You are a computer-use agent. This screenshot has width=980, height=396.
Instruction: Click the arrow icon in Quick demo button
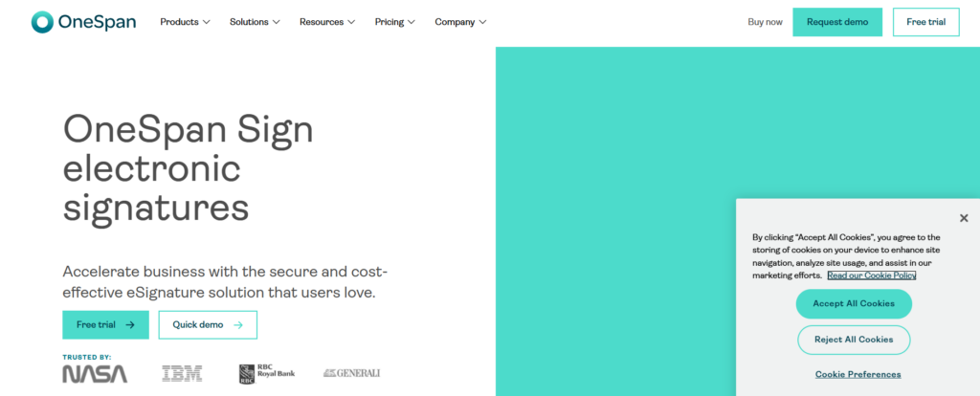click(238, 325)
